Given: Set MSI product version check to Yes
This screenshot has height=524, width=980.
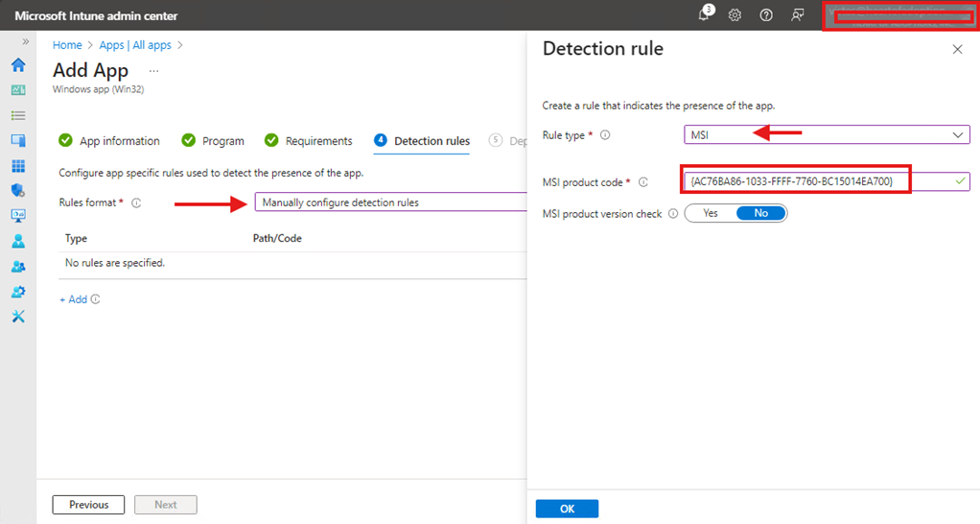Looking at the screenshot, I should coord(711,213).
